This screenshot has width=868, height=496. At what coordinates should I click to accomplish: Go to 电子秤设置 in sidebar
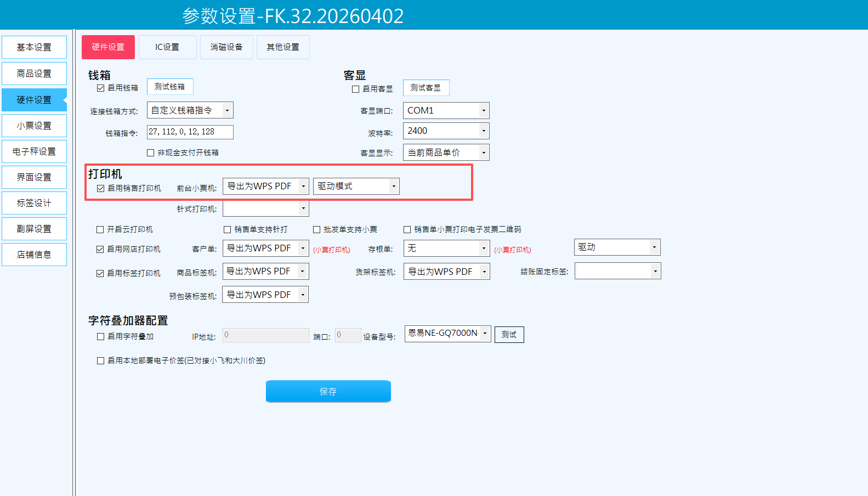(34, 151)
